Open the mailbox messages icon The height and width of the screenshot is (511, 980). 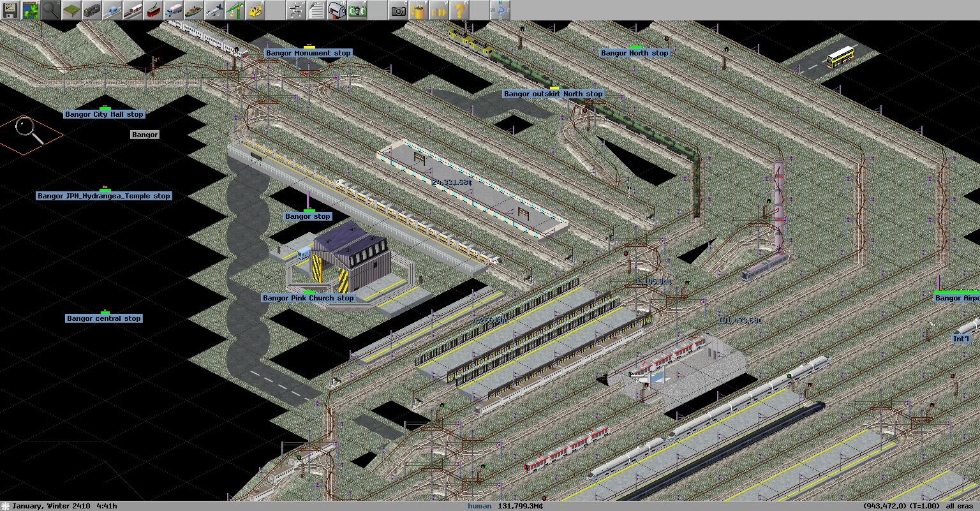tap(337, 10)
